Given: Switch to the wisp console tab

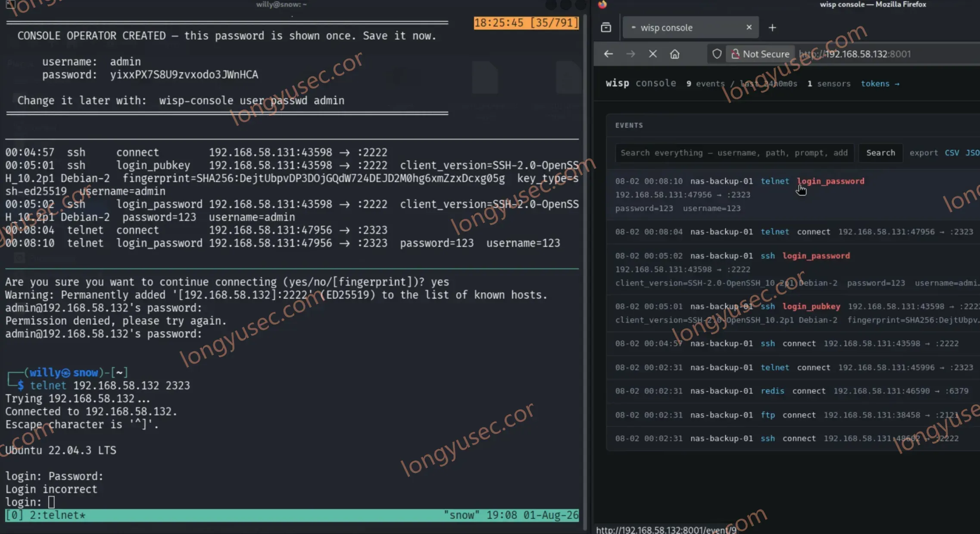Looking at the screenshot, I should [x=690, y=28].
